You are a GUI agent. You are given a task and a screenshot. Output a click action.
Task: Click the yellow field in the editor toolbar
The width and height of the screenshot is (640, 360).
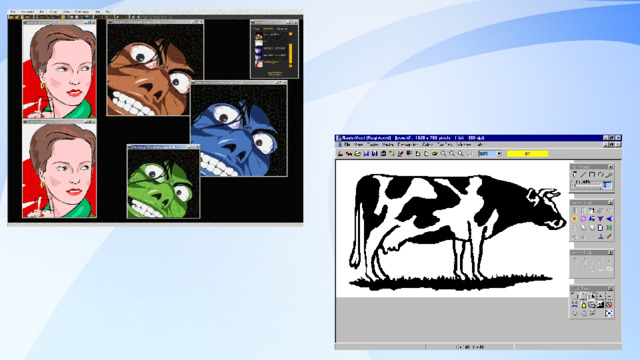point(527,154)
